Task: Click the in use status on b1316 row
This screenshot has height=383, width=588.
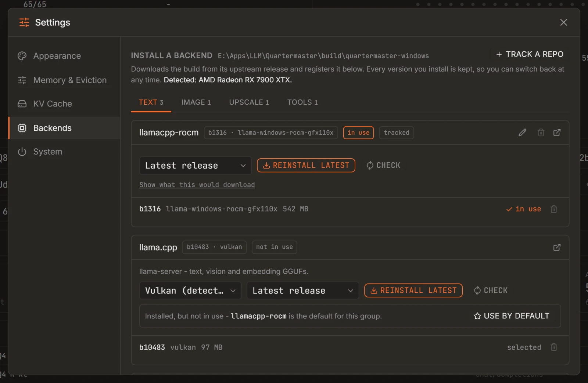Action: [524, 209]
